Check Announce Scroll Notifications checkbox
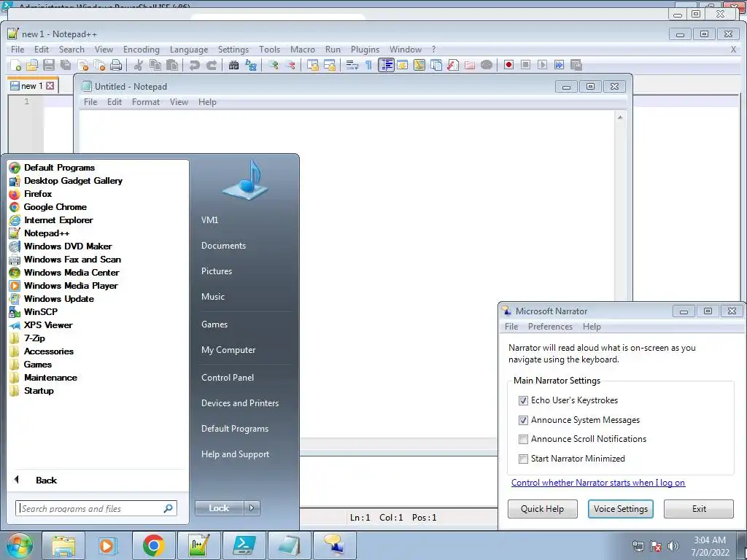Viewport: 747px width, 560px height. click(523, 439)
